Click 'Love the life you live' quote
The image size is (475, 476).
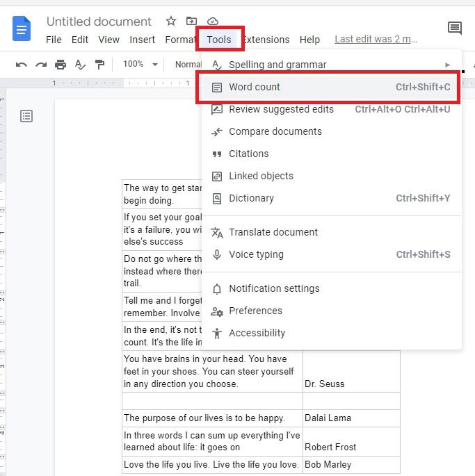212,464
